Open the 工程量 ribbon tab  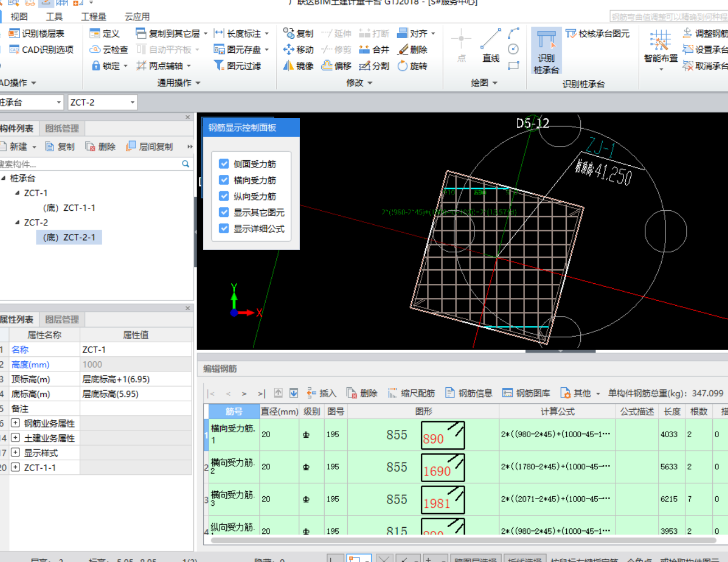[x=94, y=16]
